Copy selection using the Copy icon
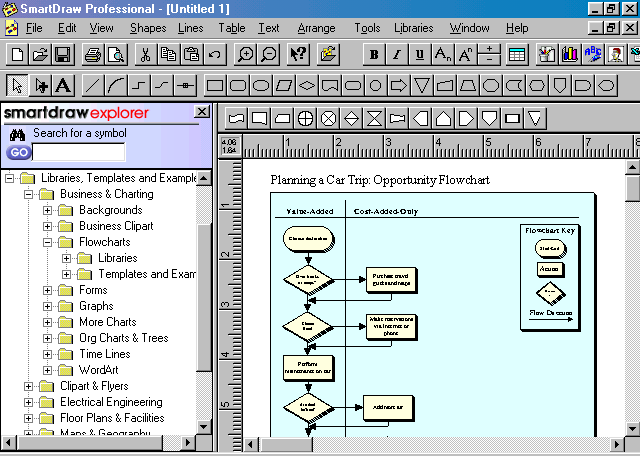The image size is (640, 456). point(168,55)
